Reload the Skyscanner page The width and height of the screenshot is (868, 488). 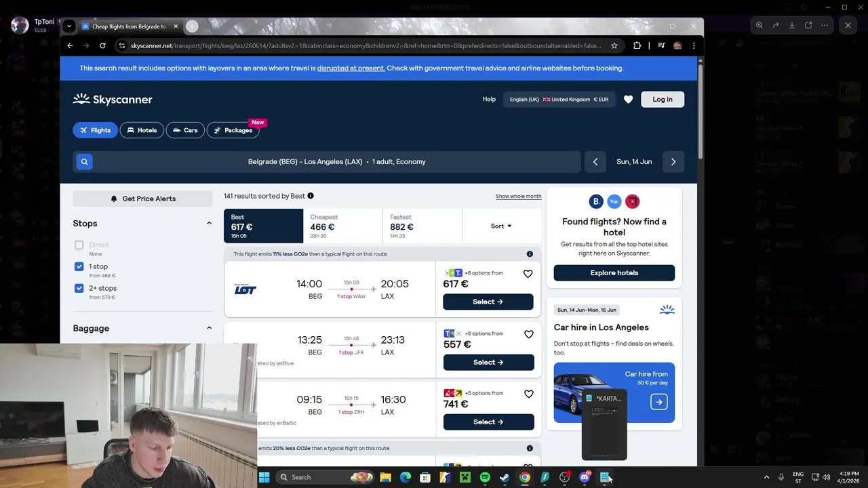click(102, 45)
